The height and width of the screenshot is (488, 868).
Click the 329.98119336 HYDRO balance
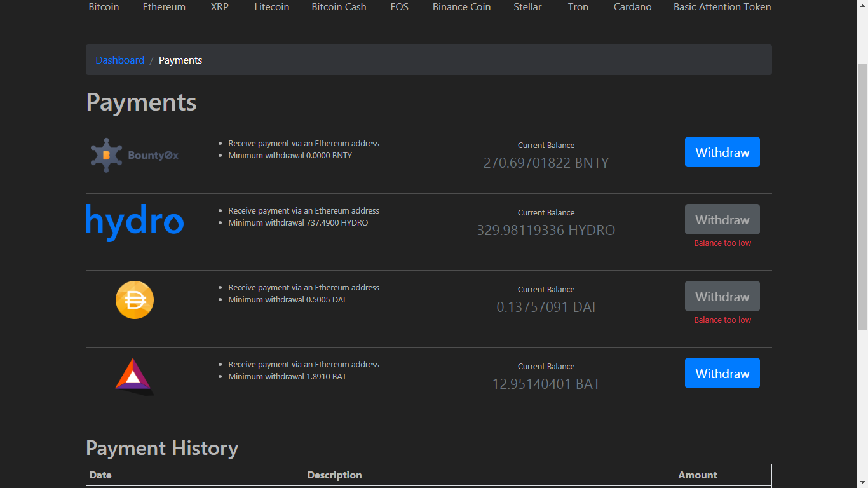coord(546,230)
